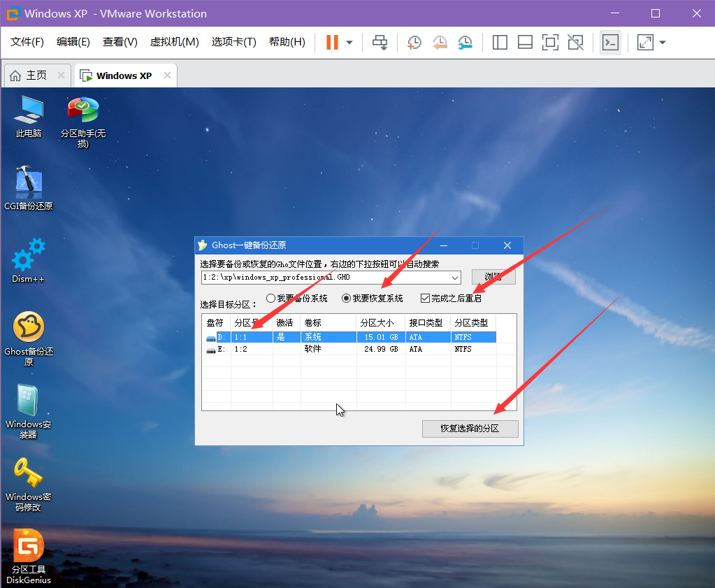This screenshot has height=588, width=715.
Task: Open the console view icon
Action: tap(610, 43)
